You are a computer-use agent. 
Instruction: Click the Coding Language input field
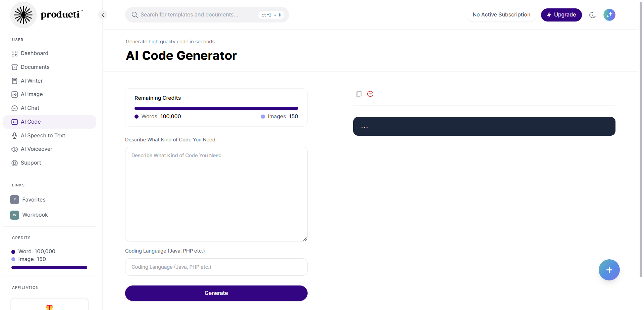coord(216,267)
